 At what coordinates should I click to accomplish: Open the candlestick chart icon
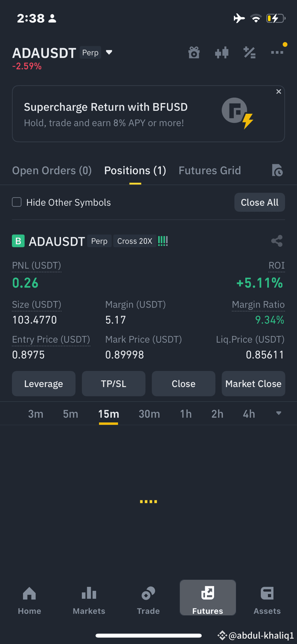pyautogui.click(x=222, y=52)
